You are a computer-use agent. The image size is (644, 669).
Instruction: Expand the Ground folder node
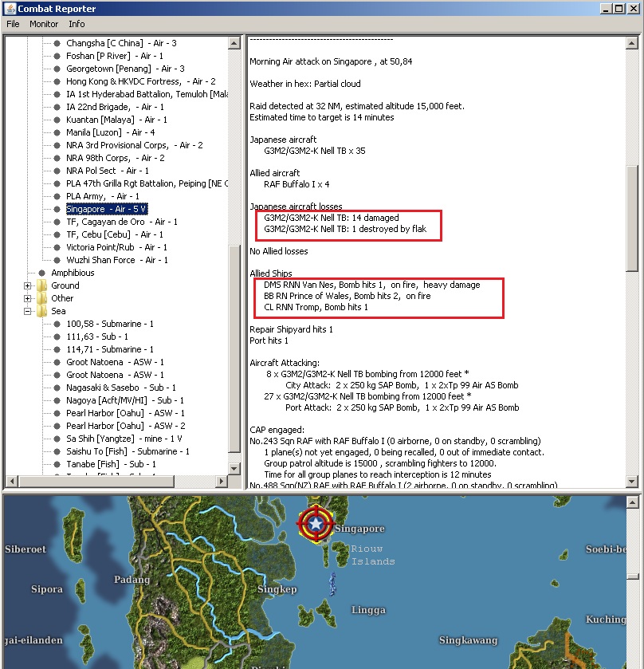point(28,285)
